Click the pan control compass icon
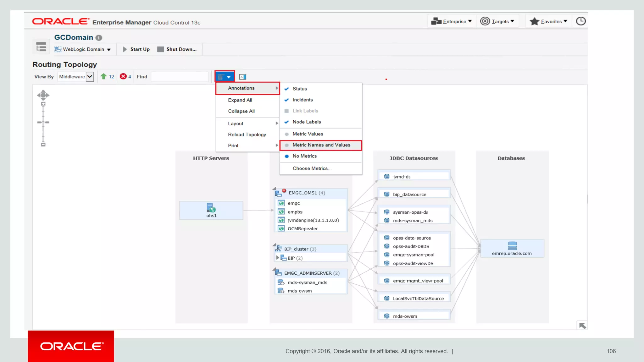The image size is (644, 362). (x=43, y=95)
